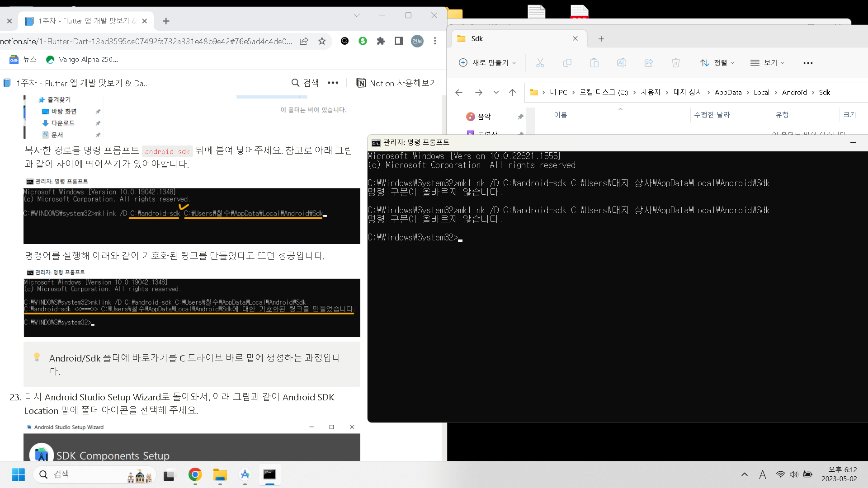The height and width of the screenshot is (488, 868).
Task: Click the share page icon in address bar
Action: point(304,41)
